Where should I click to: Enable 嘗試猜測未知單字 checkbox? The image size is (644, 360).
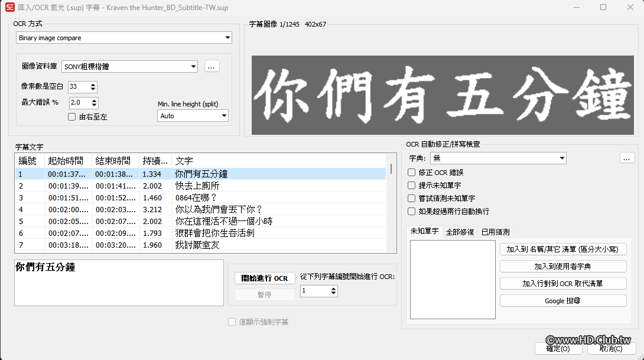412,198
